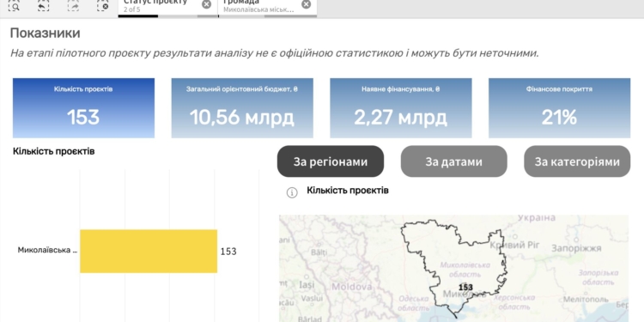The height and width of the screenshot is (322, 644).
Task: Click the Показники heading
Action: coord(46,33)
